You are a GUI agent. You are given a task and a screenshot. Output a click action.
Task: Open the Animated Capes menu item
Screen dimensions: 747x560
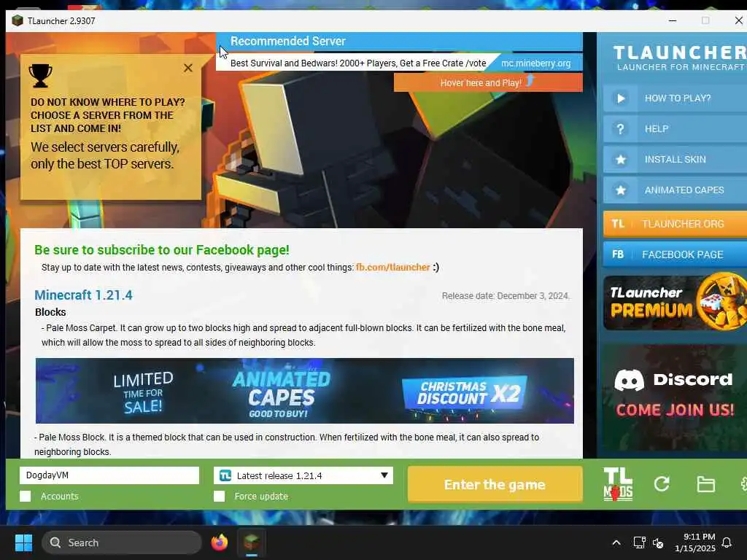coord(675,190)
